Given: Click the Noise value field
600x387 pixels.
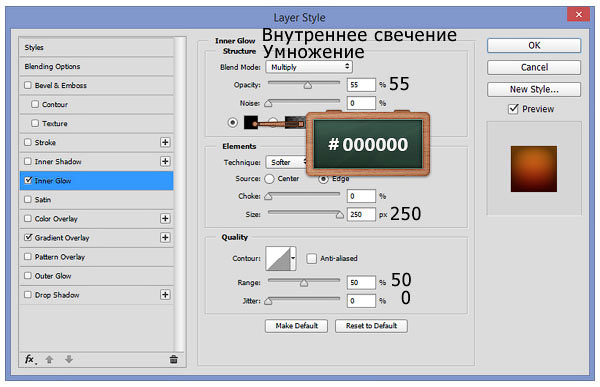Looking at the screenshot, I should 361,103.
